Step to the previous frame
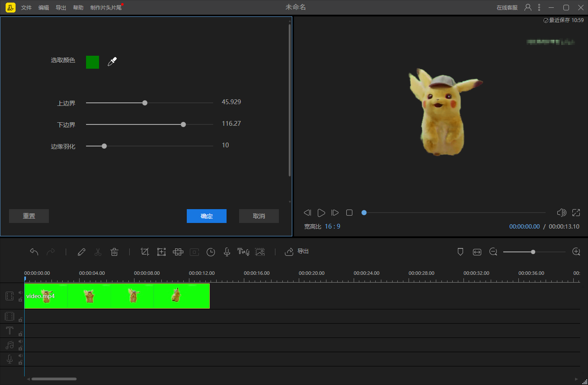Image resolution: width=588 pixels, height=385 pixels. [x=307, y=213]
